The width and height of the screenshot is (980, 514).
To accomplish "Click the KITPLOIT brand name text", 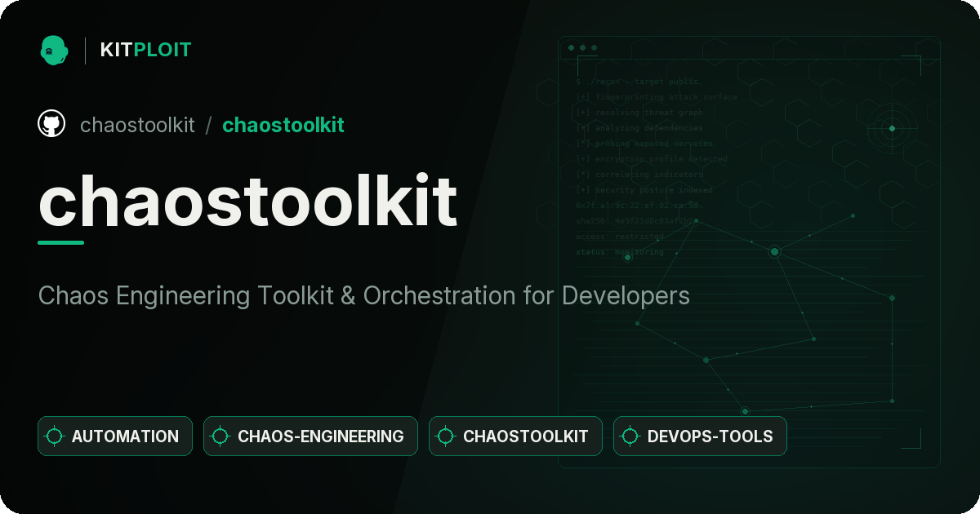I will 145,50.
